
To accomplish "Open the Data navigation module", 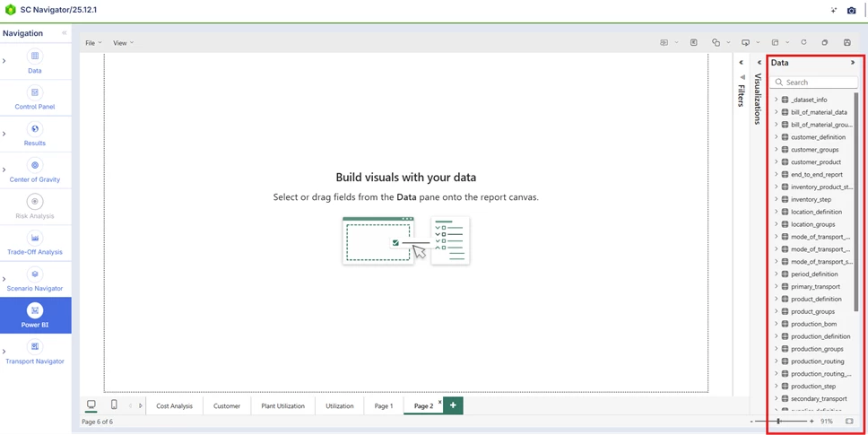I will [x=35, y=61].
